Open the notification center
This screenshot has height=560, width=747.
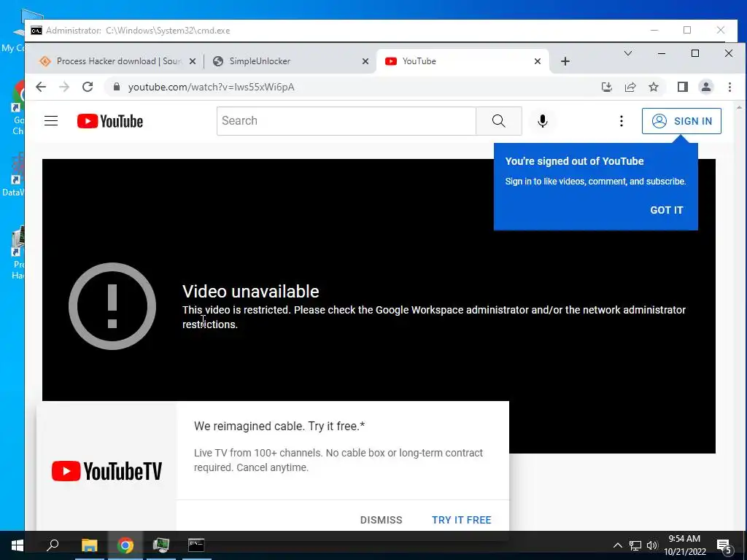point(724,545)
